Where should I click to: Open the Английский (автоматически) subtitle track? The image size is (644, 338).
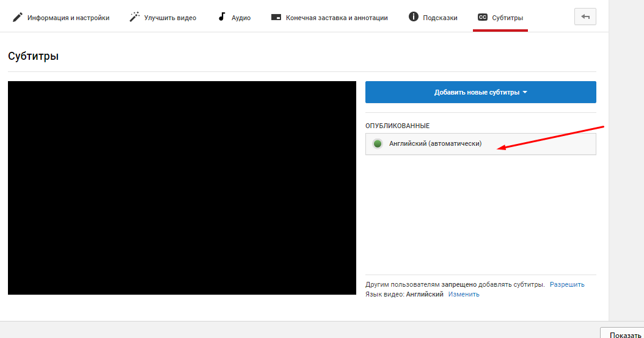pyautogui.click(x=480, y=144)
